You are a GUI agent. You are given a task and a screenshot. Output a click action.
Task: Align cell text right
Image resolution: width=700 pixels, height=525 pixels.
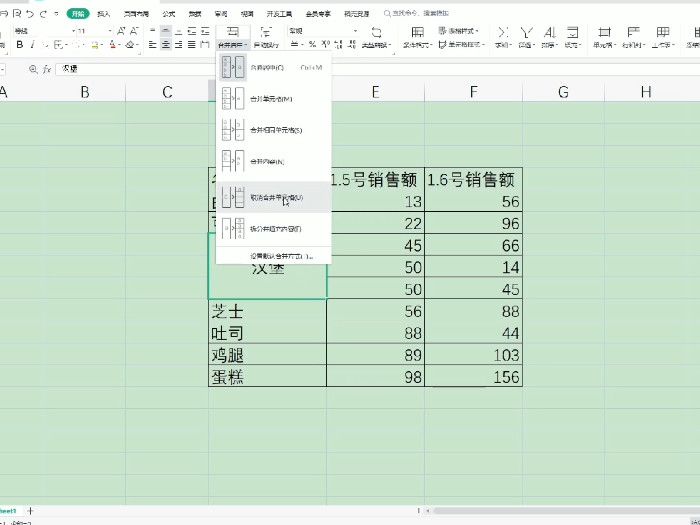coord(179,44)
